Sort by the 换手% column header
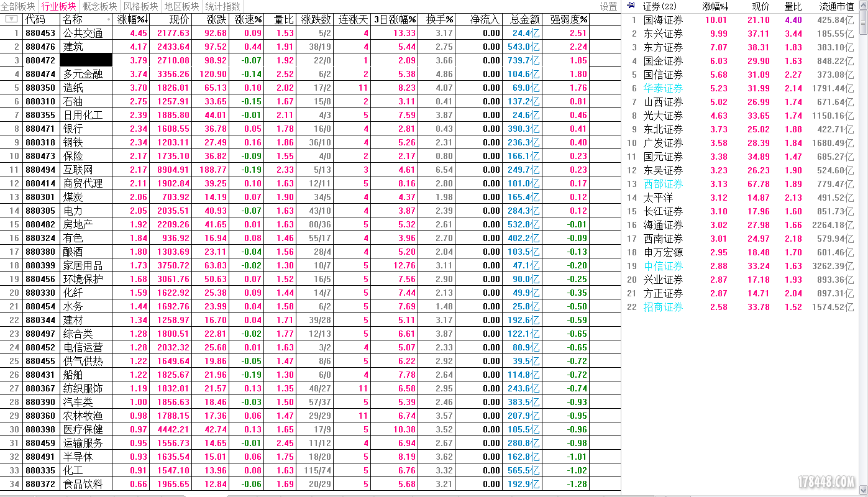The image size is (868, 497). pos(440,19)
